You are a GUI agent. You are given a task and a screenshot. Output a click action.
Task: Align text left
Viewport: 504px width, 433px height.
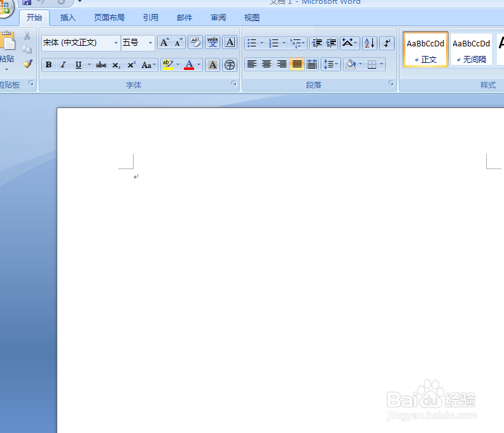click(251, 64)
